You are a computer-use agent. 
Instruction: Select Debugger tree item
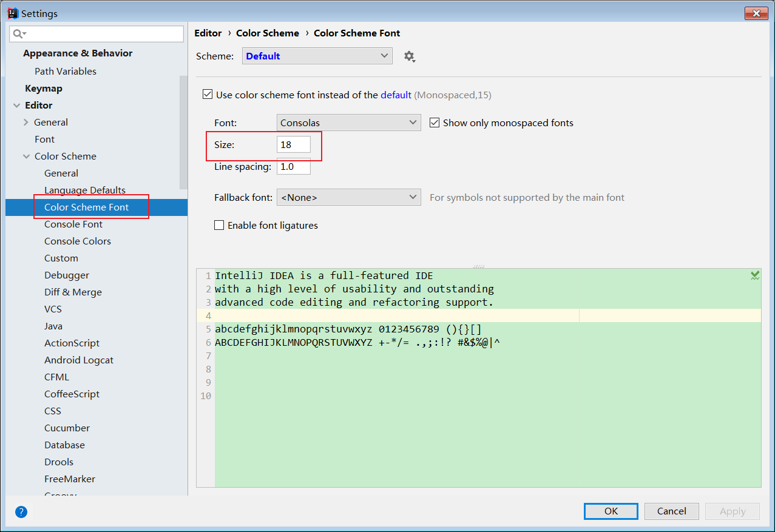coord(67,275)
